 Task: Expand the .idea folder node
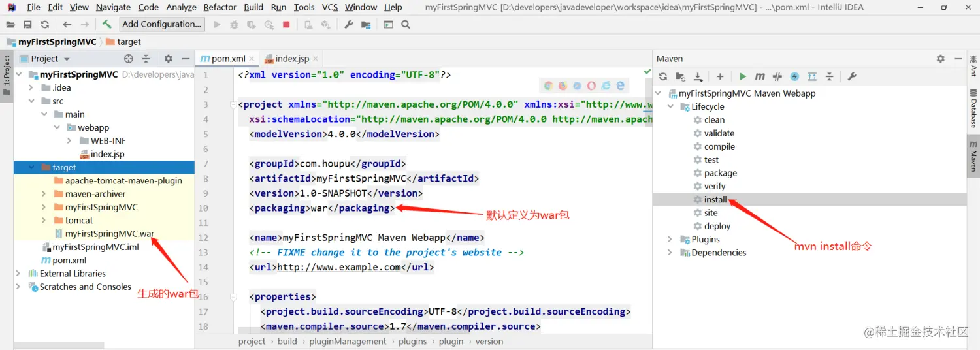[x=31, y=87]
